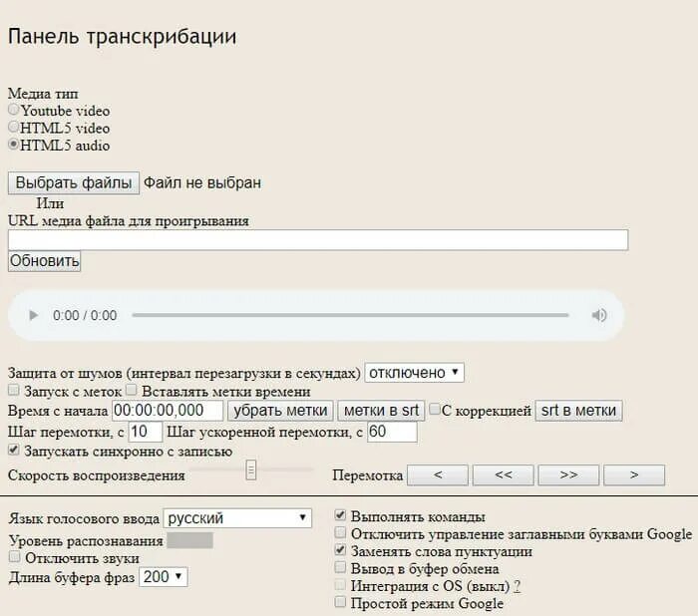Screen dimensions: 698x616
Task: Uncheck Выполнять команды checkbox
Action: tap(340, 515)
